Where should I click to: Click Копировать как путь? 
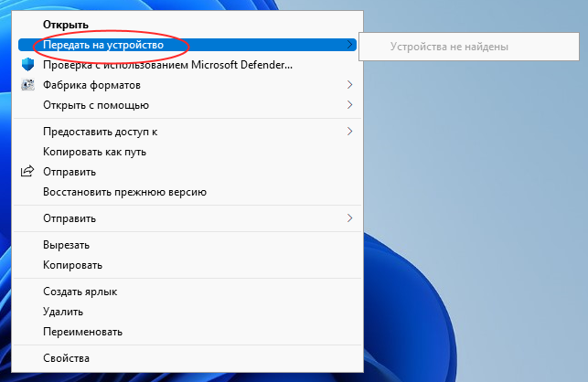click(x=187, y=152)
